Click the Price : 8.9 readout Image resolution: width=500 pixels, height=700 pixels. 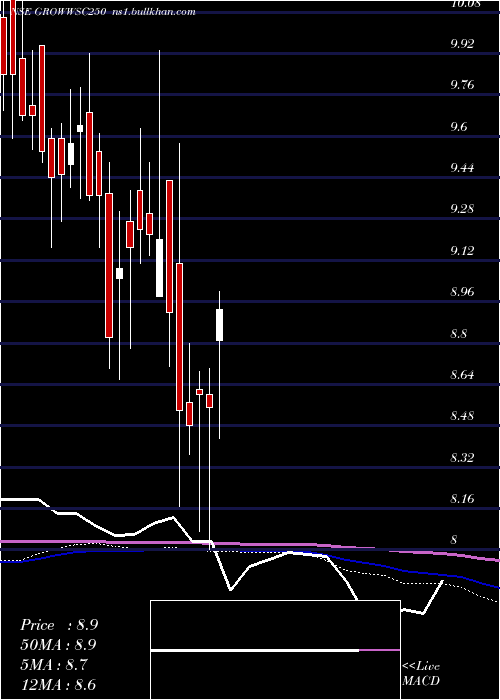(x=59, y=625)
